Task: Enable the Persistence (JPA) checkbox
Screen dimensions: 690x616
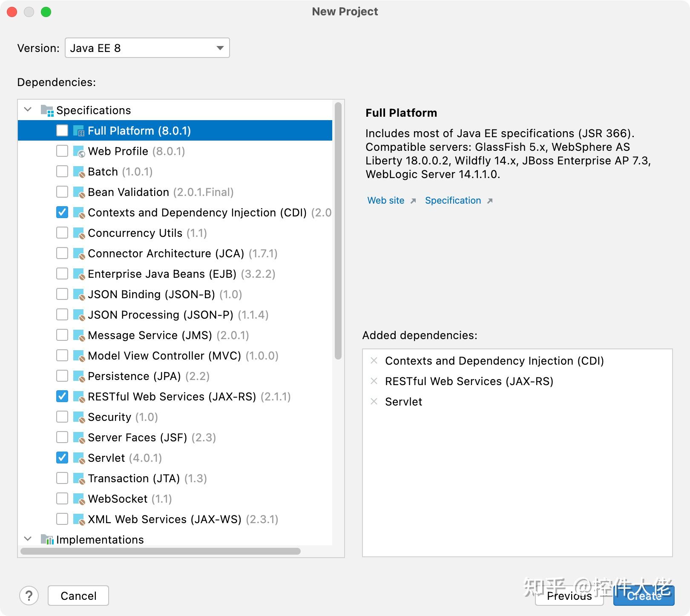Action: click(62, 376)
